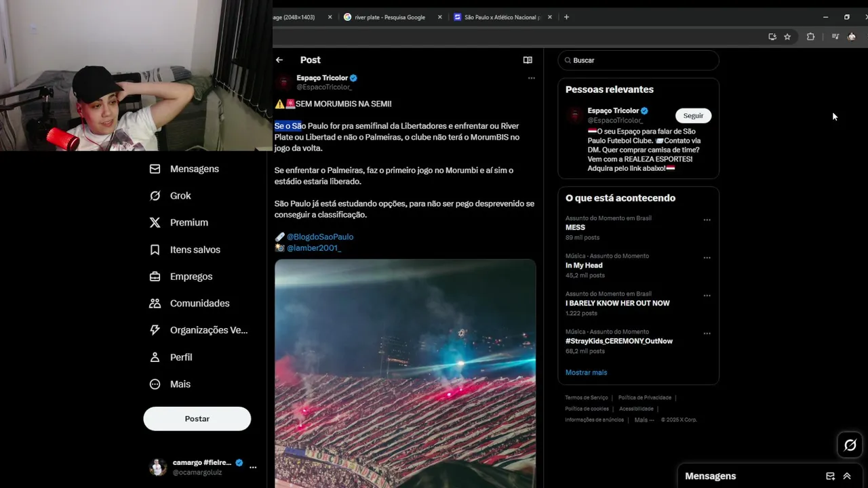Compose new message in Mensagens drawer

830,476
